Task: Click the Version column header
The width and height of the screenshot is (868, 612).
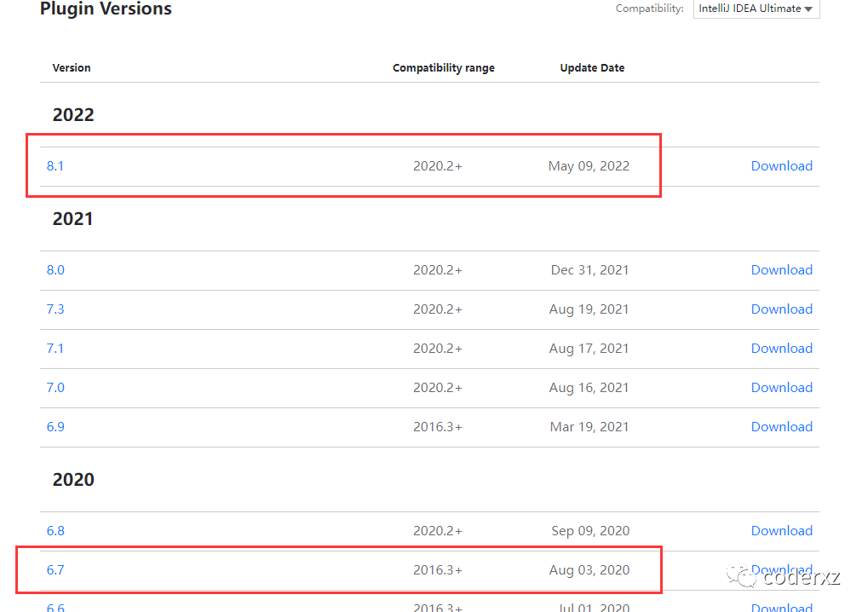Action: [72, 67]
